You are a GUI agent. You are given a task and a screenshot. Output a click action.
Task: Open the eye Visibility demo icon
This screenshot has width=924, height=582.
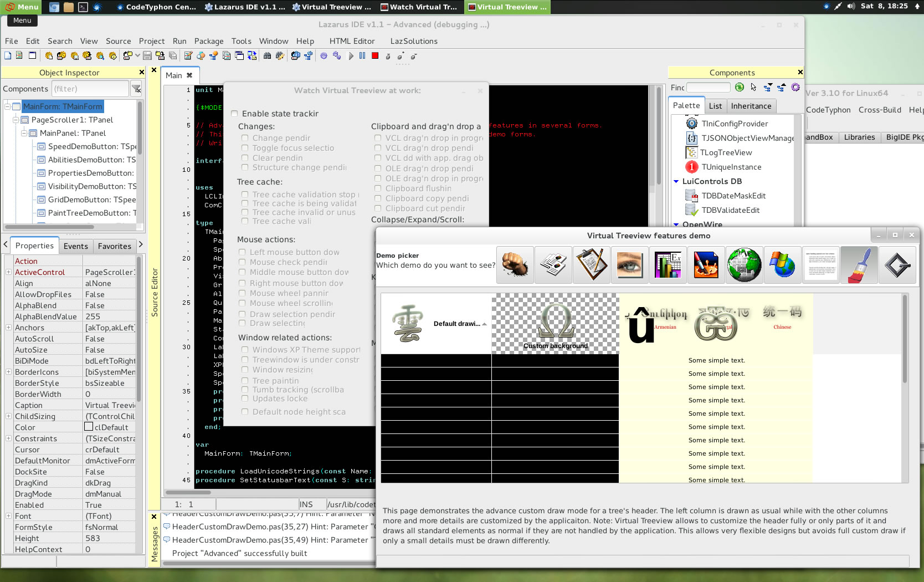point(630,265)
